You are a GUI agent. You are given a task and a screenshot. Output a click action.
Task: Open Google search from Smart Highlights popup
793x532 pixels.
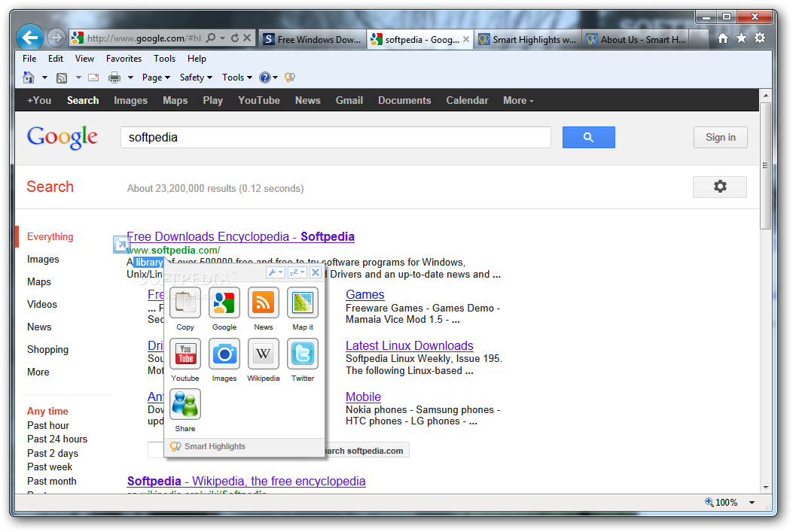click(224, 302)
